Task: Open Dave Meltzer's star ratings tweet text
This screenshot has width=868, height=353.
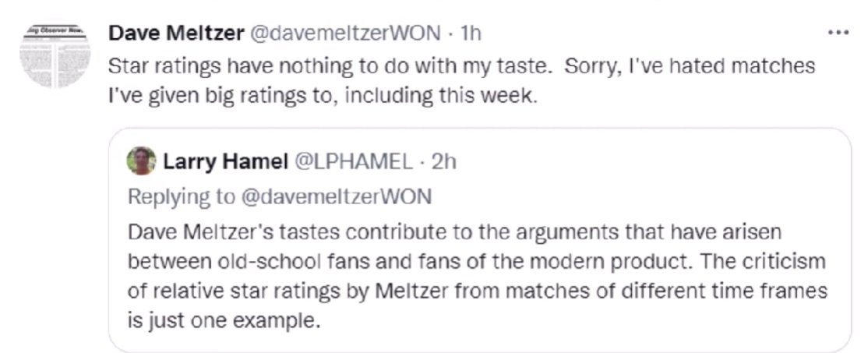Action: pyautogui.click(x=461, y=81)
